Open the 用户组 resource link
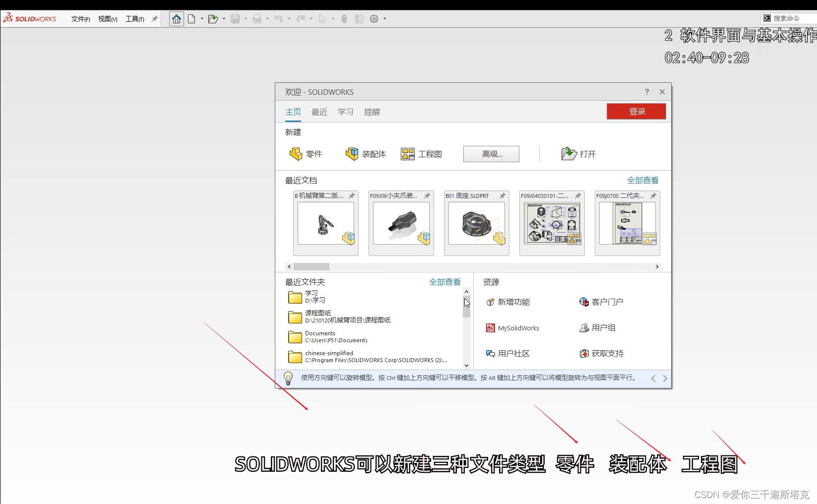Screen dimensions: 817x504 598,328
